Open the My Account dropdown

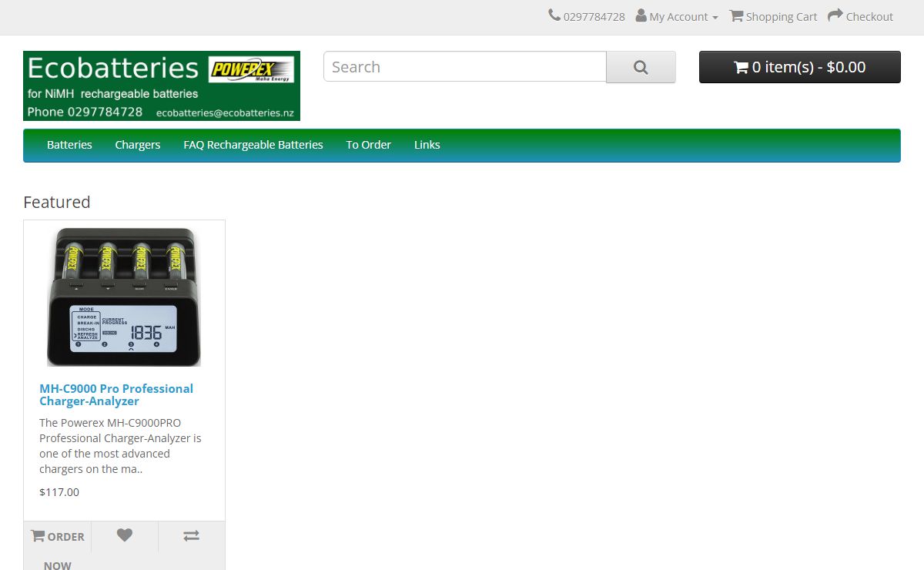pos(677,16)
